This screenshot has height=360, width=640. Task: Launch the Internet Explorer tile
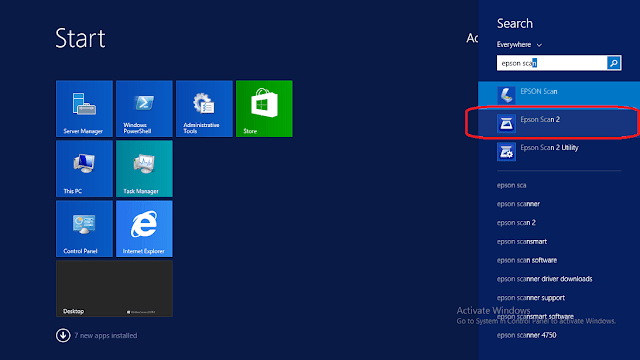click(x=144, y=229)
